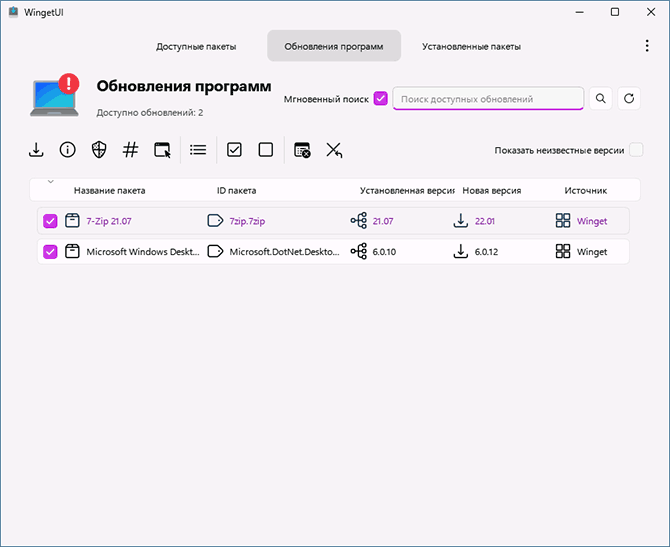Click the interactive install window icon

click(x=162, y=150)
